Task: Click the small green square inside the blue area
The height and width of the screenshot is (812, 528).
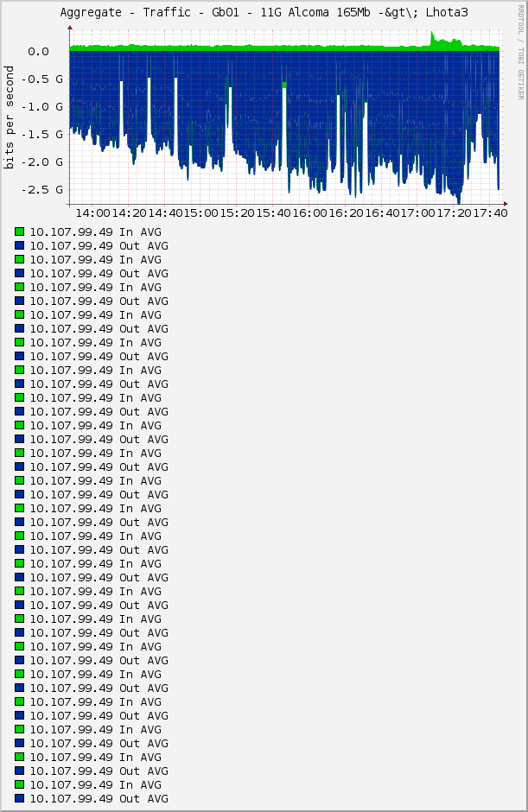Action: [x=284, y=85]
